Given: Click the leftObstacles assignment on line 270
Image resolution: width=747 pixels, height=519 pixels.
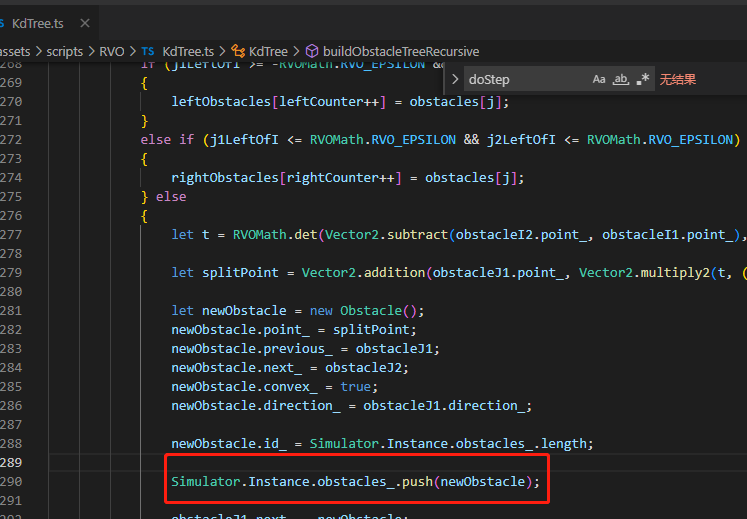Looking at the screenshot, I should (340, 102).
